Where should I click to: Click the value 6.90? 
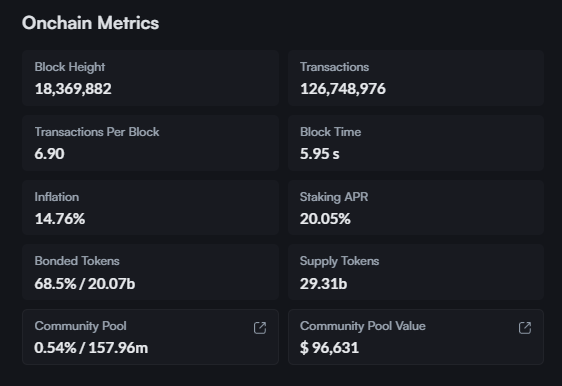point(49,154)
